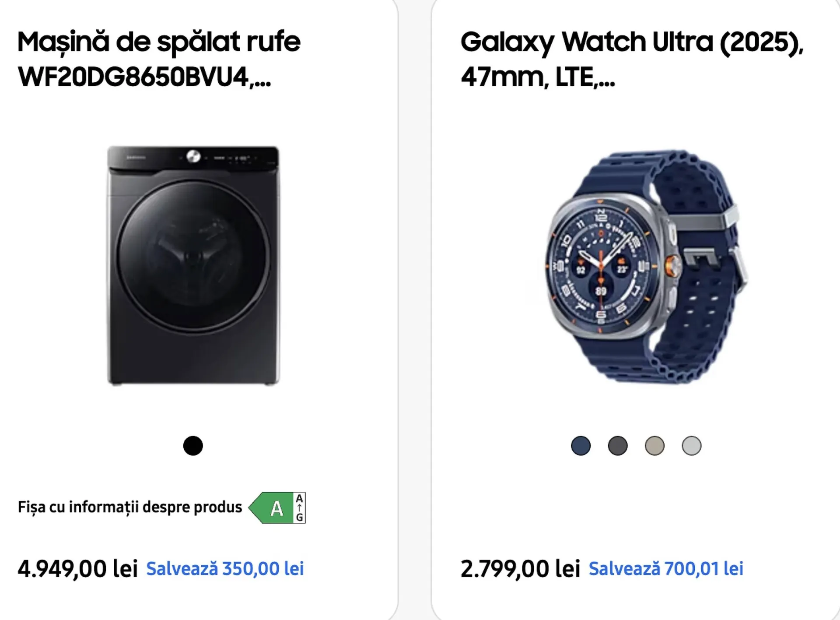Click the black washing machine product photo
The width and height of the screenshot is (840, 620).
(x=193, y=265)
